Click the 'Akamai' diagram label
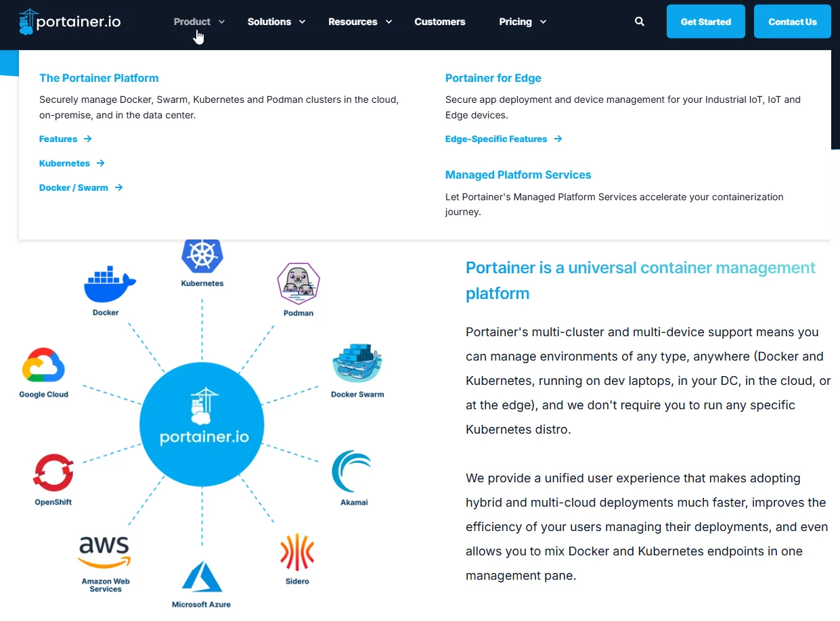The image size is (840, 621). tap(354, 503)
